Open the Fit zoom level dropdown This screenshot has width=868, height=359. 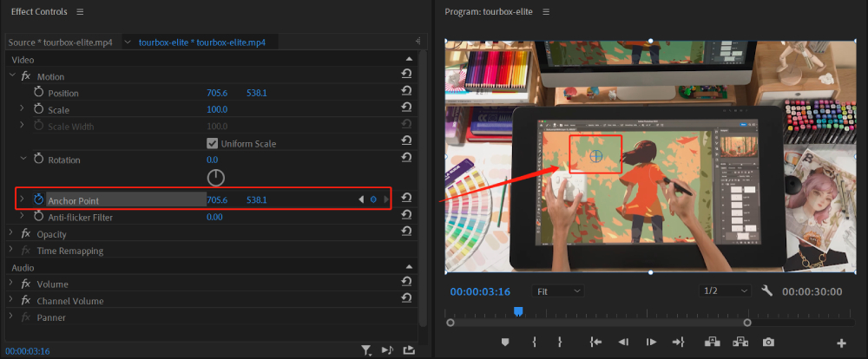coord(557,291)
